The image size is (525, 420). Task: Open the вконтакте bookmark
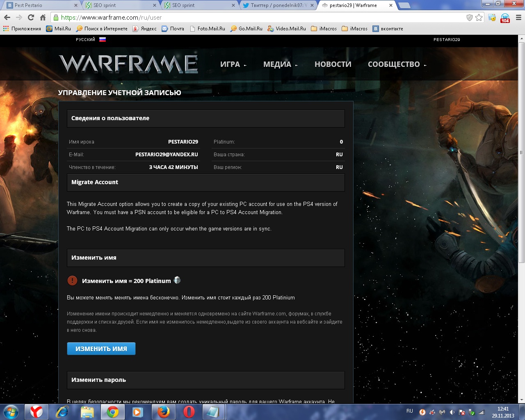pyautogui.click(x=388, y=29)
